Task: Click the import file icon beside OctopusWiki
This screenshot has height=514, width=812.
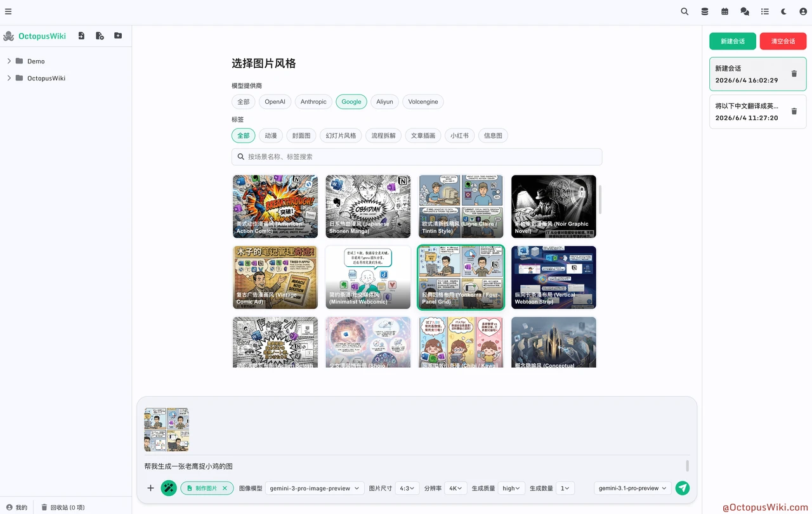Action: click(x=81, y=36)
